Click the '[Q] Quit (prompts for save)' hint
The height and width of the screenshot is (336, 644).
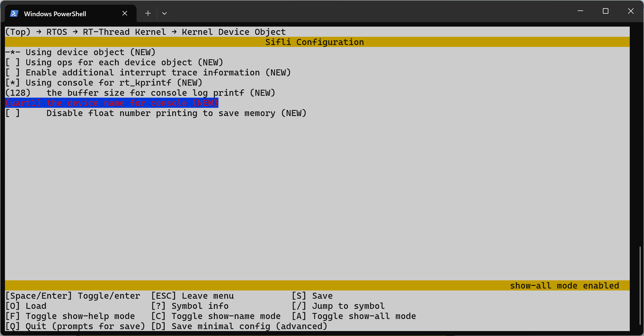point(75,326)
